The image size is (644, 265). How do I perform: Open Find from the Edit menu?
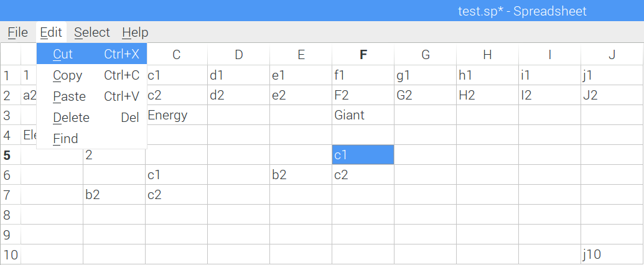[91, 139]
